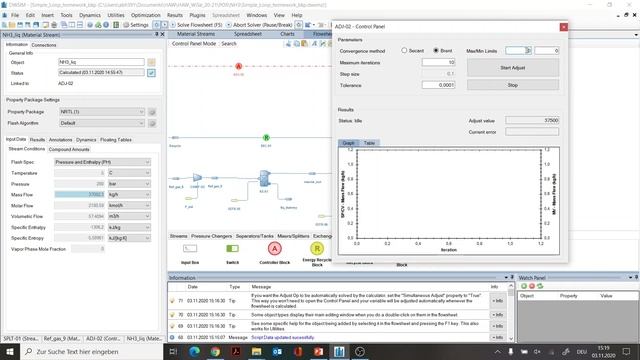The image size is (640, 360).
Task: Click the red remove icon in Watch Panel
Action: [x=532, y=286]
